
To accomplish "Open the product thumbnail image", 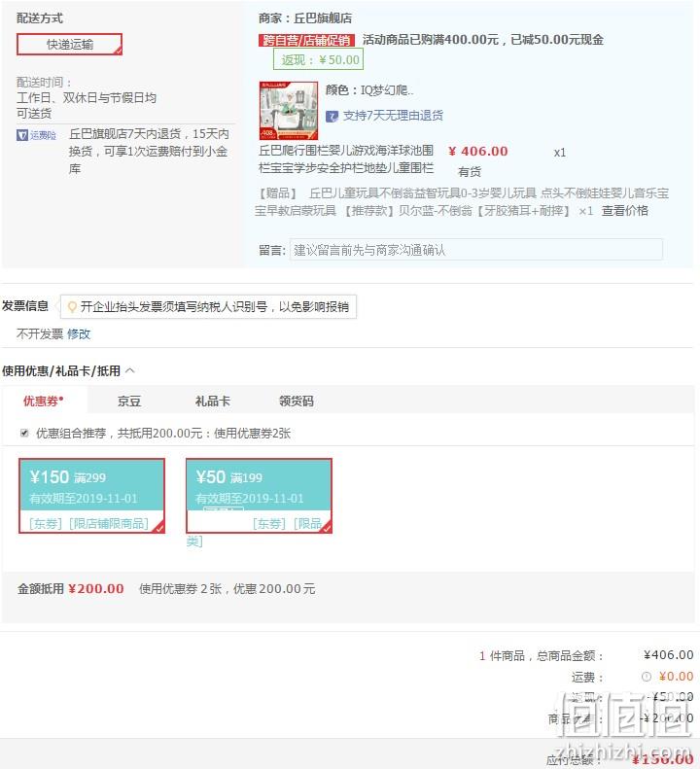I will tap(289, 111).
